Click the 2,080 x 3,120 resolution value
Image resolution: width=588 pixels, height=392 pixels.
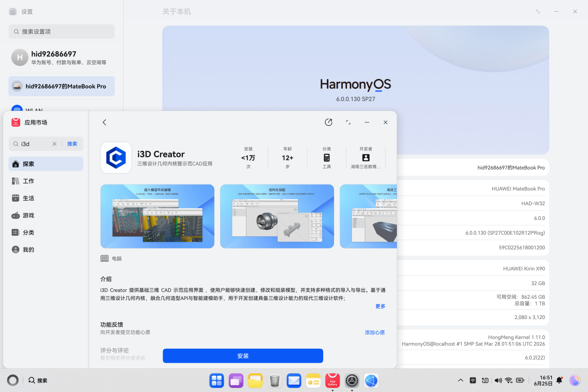pyautogui.click(x=530, y=317)
